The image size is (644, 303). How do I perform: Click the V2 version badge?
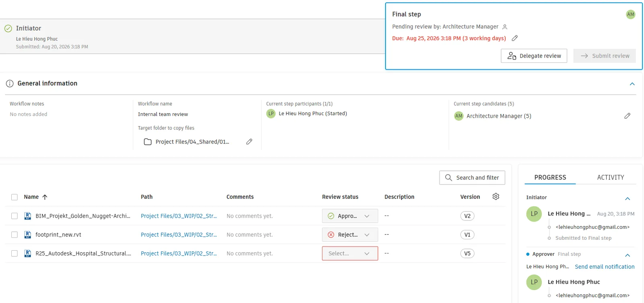[467, 216]
